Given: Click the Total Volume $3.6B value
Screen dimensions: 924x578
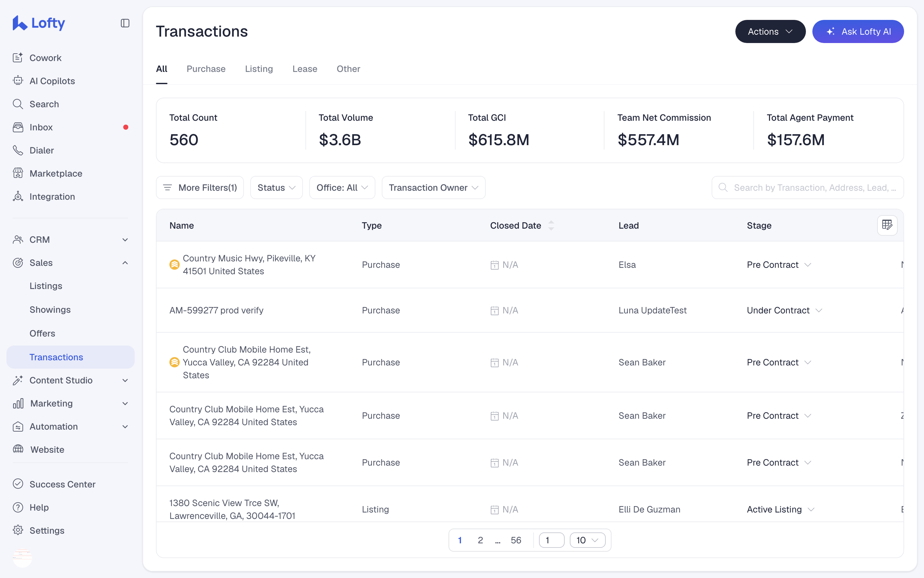Looking at the screenshot, I should point(340,140).
